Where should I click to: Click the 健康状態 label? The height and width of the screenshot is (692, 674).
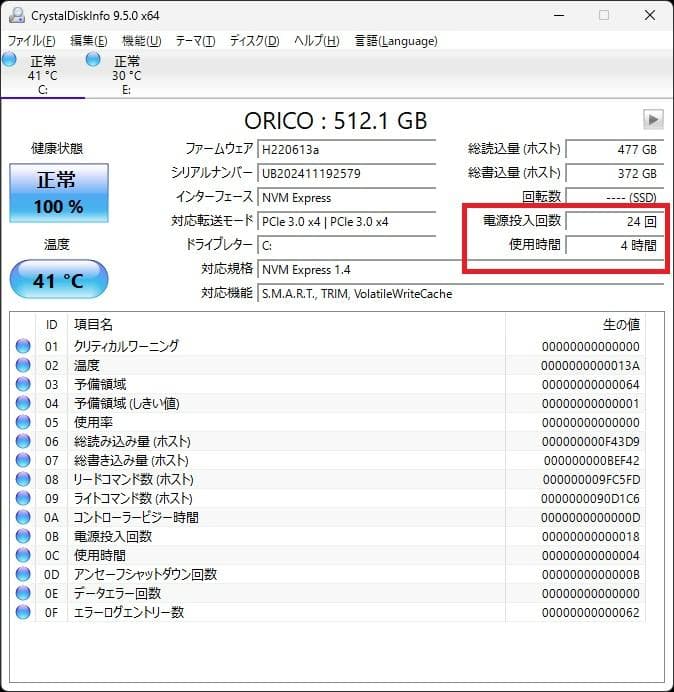click(x=57, y=148)
